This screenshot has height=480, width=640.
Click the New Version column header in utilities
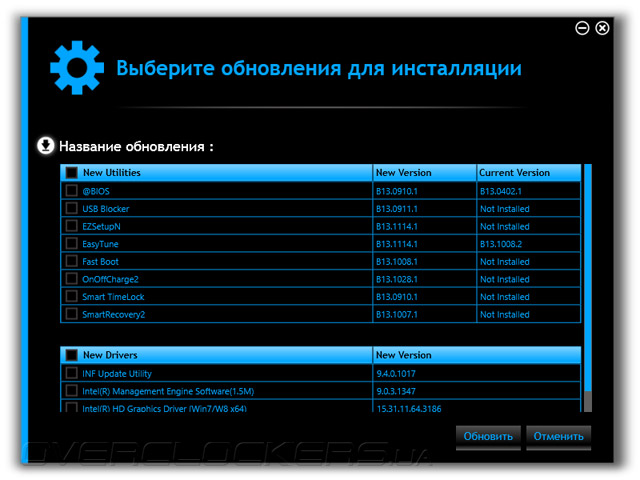pos(403,173)
